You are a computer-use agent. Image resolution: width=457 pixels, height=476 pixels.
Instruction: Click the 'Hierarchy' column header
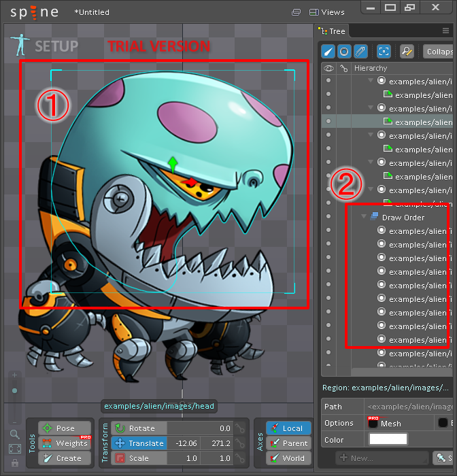371,68
